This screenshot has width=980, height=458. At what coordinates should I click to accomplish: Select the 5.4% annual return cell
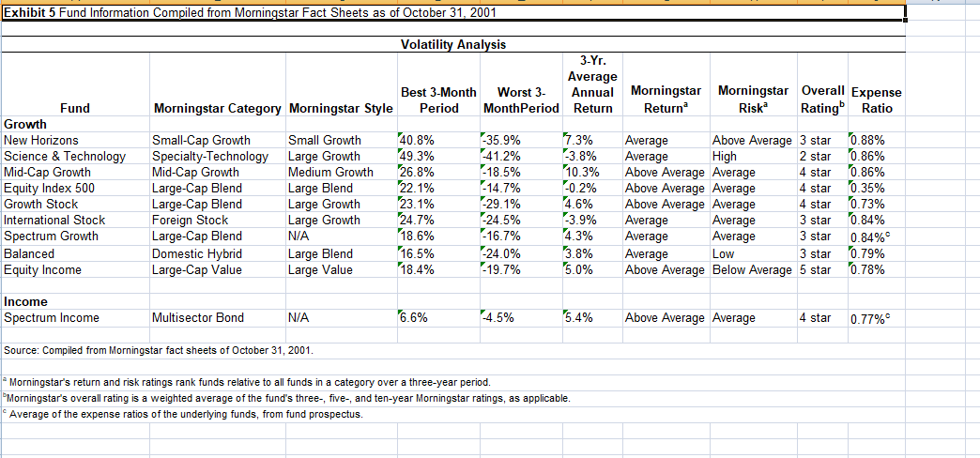coord(592,318)
